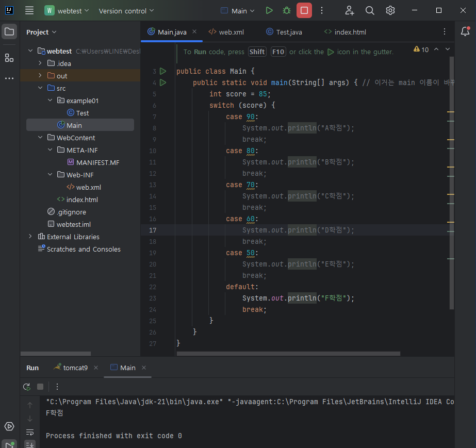Run the Main configuration with the green play icon

click(269, 11)
